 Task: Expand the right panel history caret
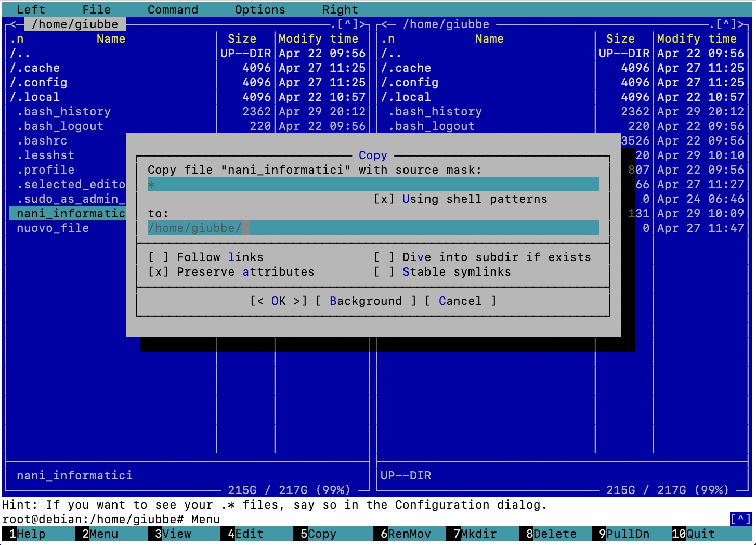726,24
